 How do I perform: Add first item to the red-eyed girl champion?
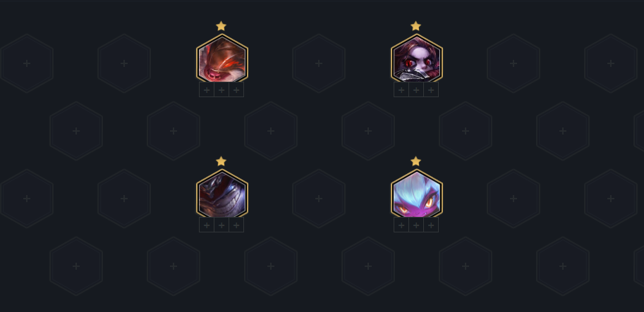[401, 89]
